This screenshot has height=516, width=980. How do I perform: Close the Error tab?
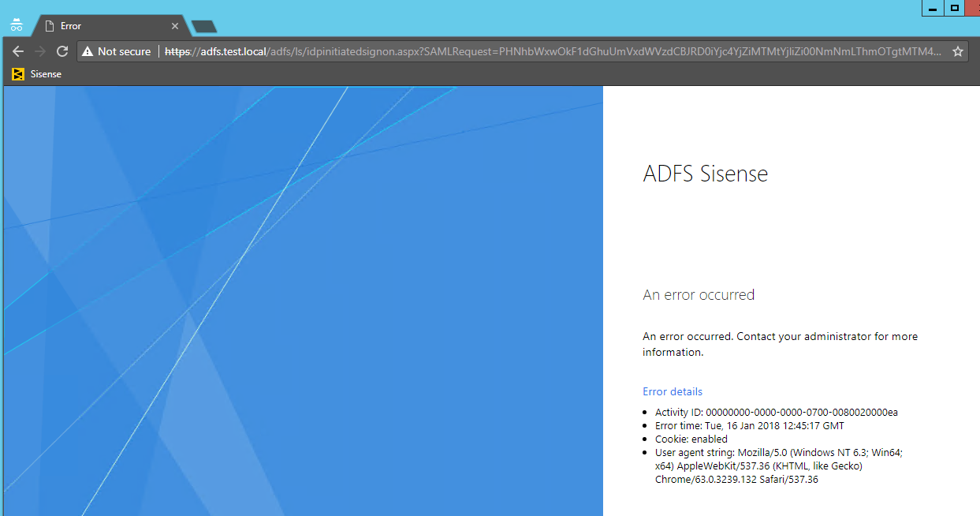(175, 26)
